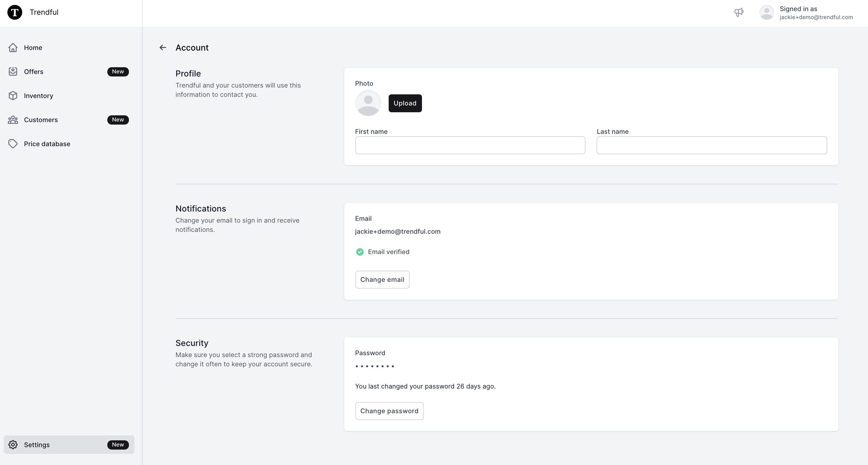
Task: Navigate to Inventory in sidebar
Action: (69, 96)
